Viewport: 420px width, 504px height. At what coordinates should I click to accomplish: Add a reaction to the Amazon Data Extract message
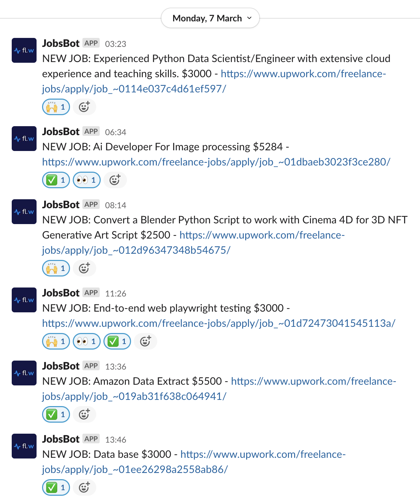(x=84, y=414)
